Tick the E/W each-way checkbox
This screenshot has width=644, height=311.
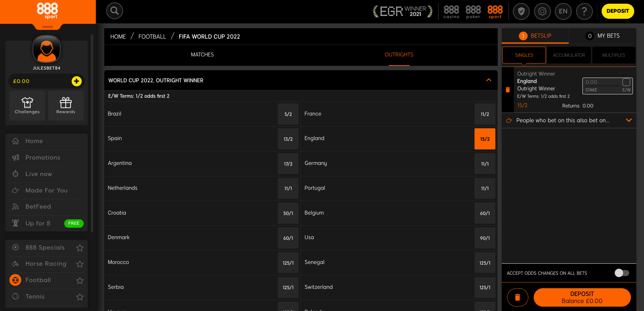pos(626,82)
